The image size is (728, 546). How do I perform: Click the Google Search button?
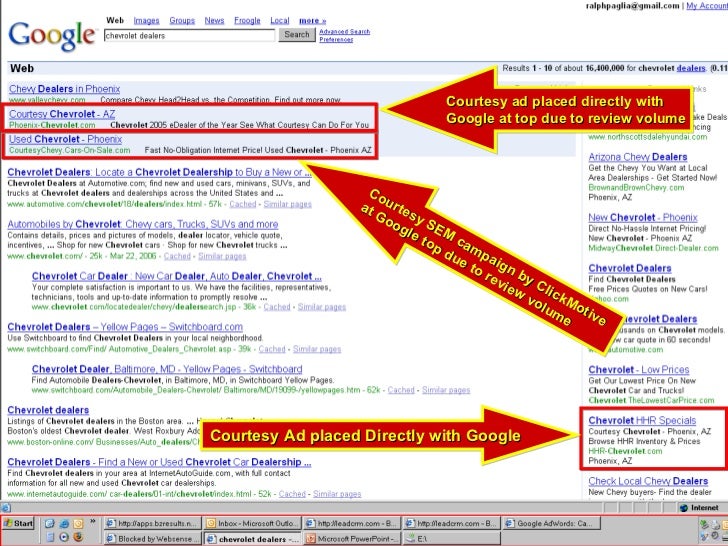(x=297, y=34)
